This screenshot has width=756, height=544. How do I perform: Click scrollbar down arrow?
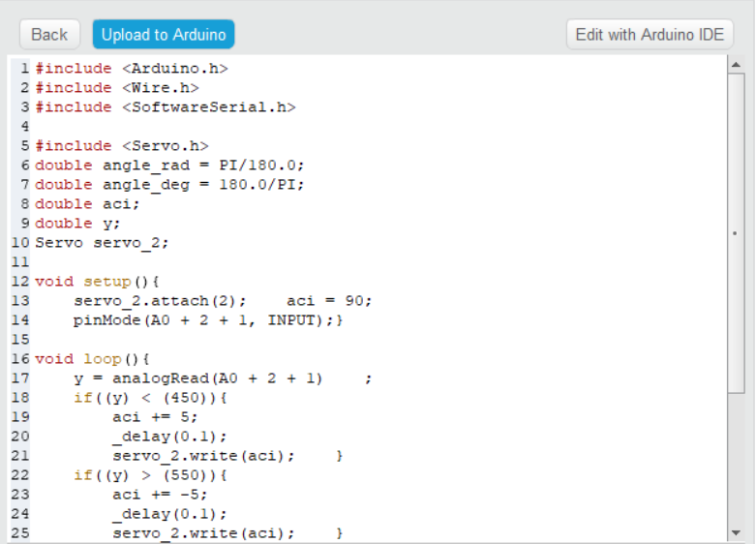736,532
